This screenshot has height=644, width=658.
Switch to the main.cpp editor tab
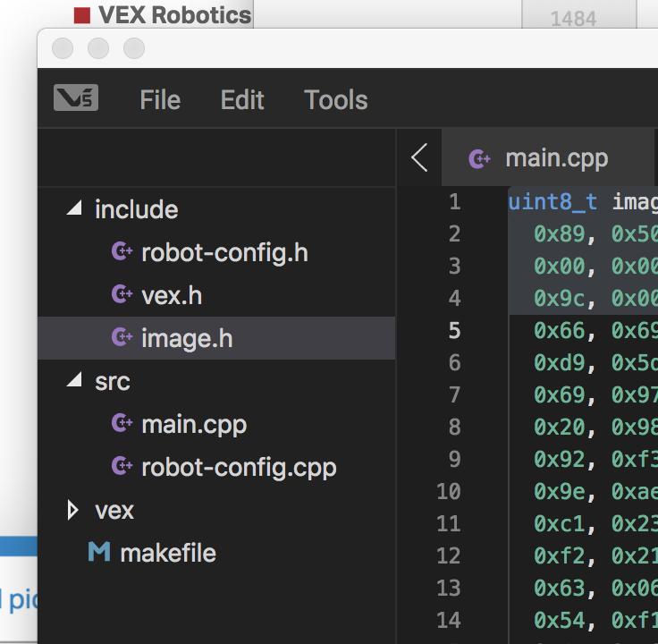[x=555, y=159]
